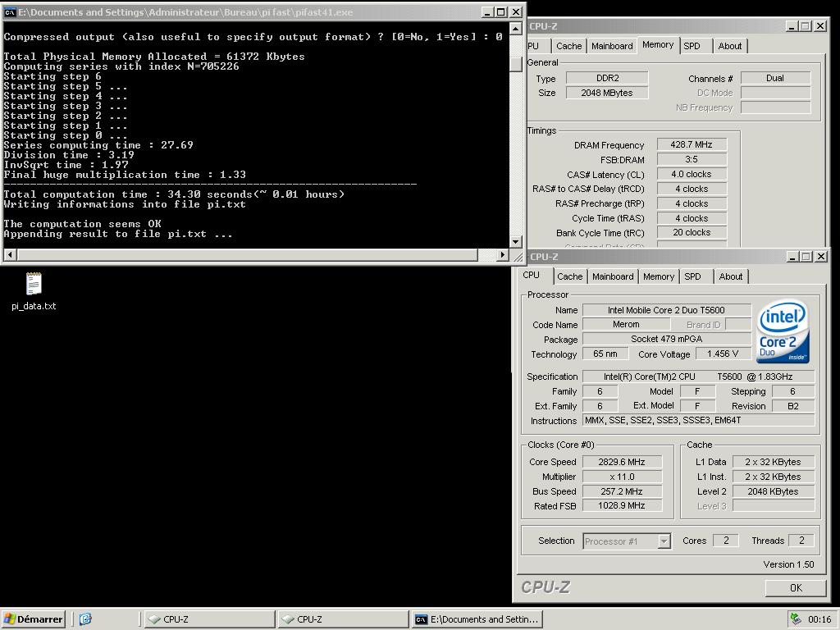Click the Channels # value Dual
This screenshot has width=840, height=630.
pyautogui.click(x=775, y=78)
